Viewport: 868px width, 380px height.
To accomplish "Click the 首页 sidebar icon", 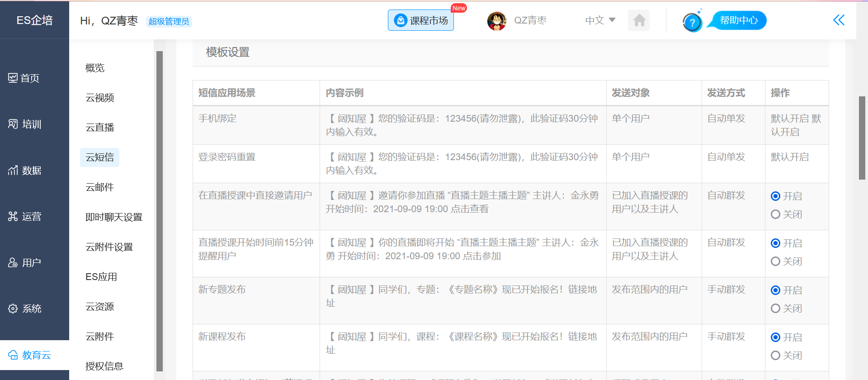I will coord(13,78).
